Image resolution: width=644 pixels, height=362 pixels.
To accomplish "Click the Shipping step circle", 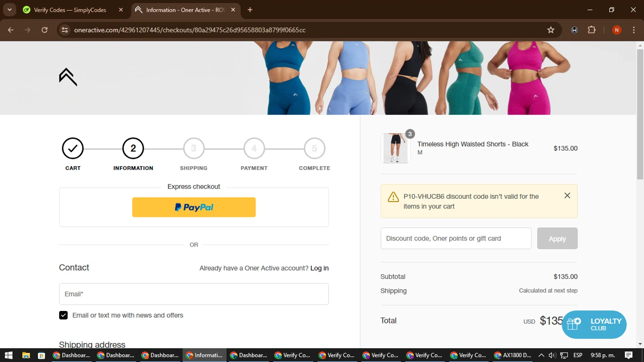I will click(x=194, y=149).
